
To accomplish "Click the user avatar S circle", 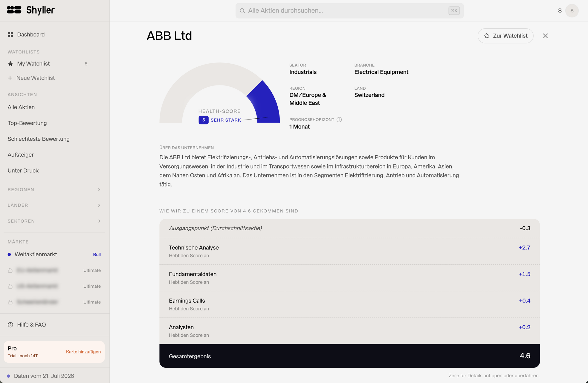I will (x=572, y=11).
